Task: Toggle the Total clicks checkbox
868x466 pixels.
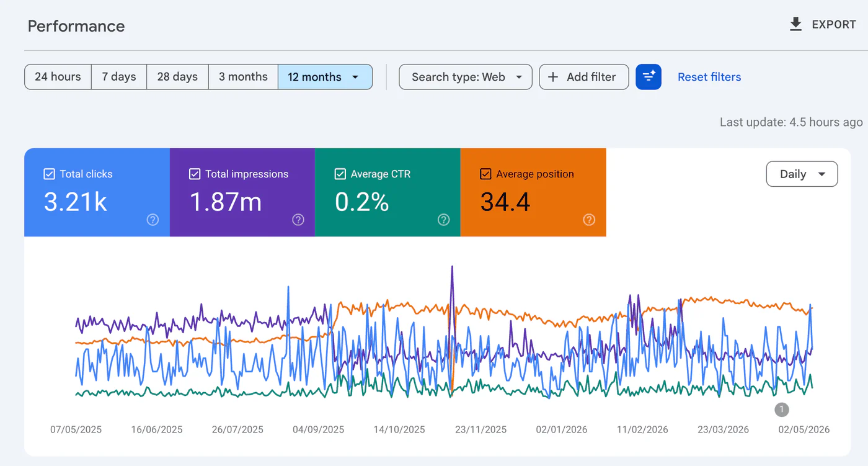Action: [50, 174]
